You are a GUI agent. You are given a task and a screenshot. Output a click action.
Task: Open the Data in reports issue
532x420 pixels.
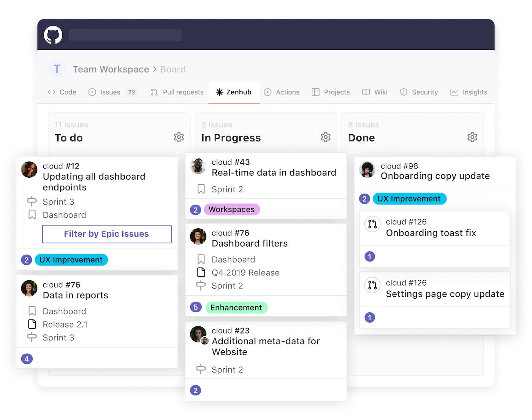tap(75, 295)
